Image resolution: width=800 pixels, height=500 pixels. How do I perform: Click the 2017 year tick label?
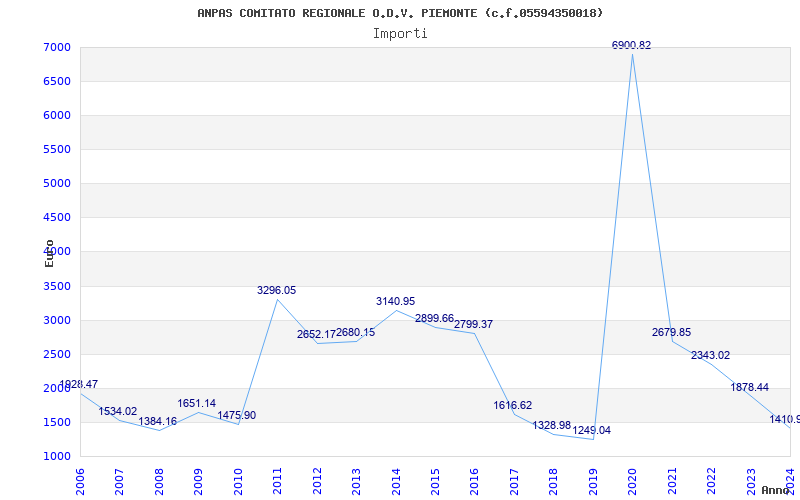pos(514,482)
